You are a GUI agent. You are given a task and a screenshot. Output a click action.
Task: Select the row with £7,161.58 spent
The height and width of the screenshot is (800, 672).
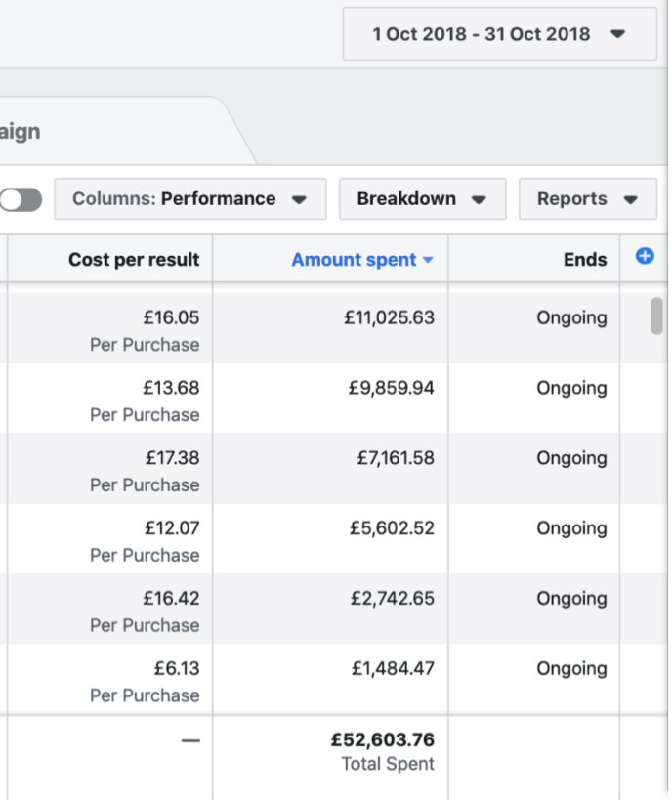pos(395,459)
